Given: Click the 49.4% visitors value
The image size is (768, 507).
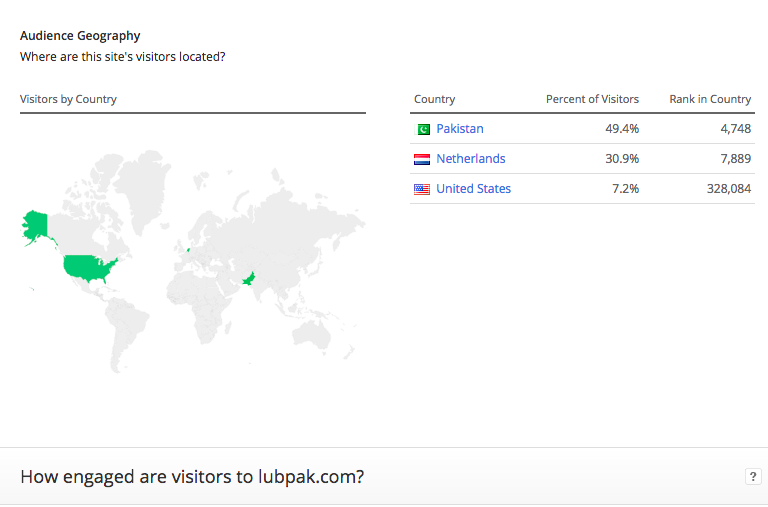Looking at the screenshot, I should point(622,128).
